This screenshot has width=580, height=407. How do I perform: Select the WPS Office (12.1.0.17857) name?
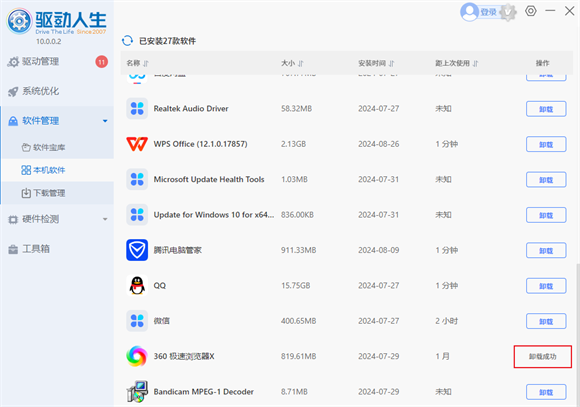pos(200,144)
